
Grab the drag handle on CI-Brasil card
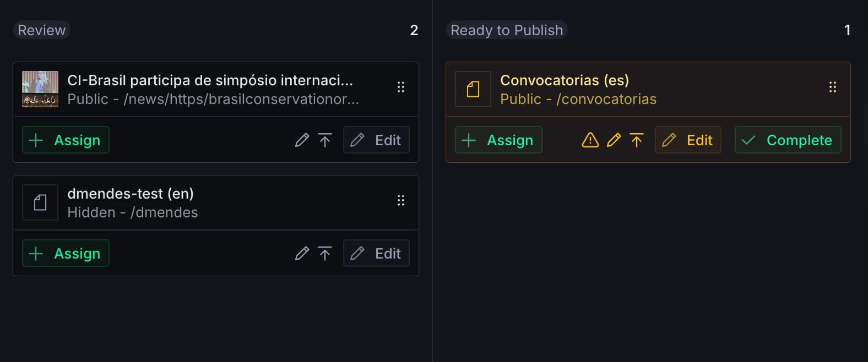click(400, 87)
